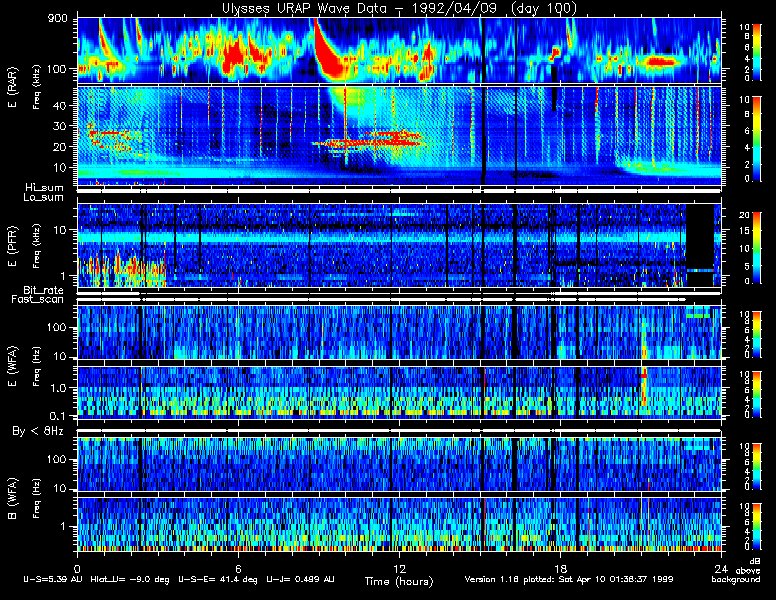Click the 'Hi_sum' row label
Viewport: 776px width, 600px height.
point(45,188)
